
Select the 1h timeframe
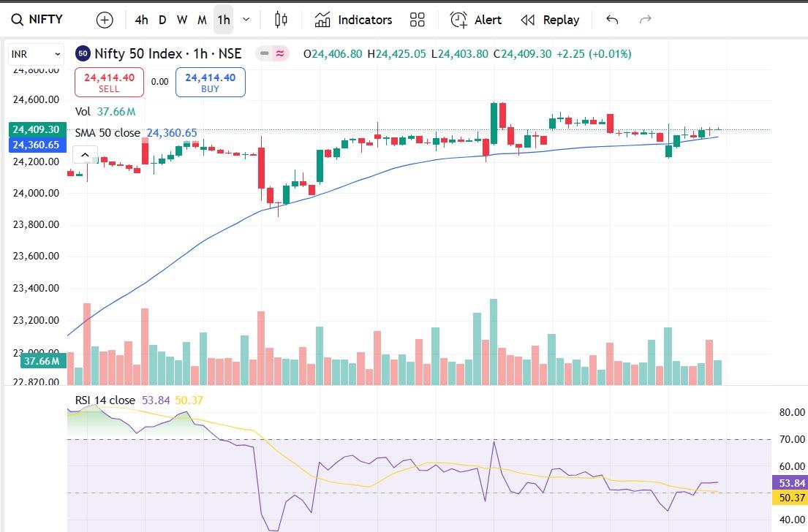pos(224,20)
